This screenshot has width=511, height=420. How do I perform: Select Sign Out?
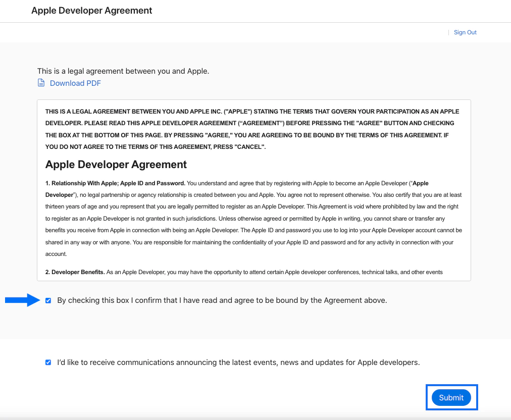click(x=465, y=32)
